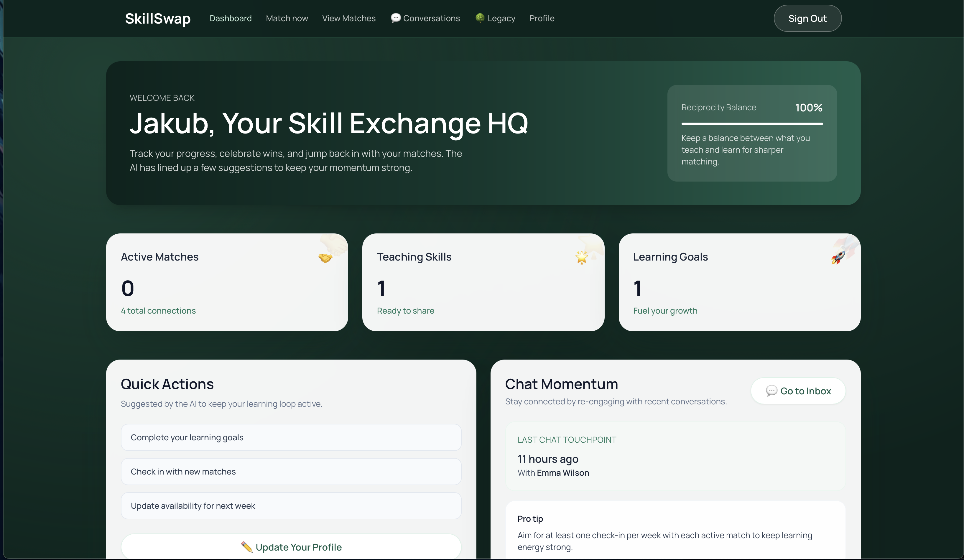Image resolution: width=964 pixels, height=560 pixels.
Task: Select Check in with new matches
Action: (x=291, y=471)
